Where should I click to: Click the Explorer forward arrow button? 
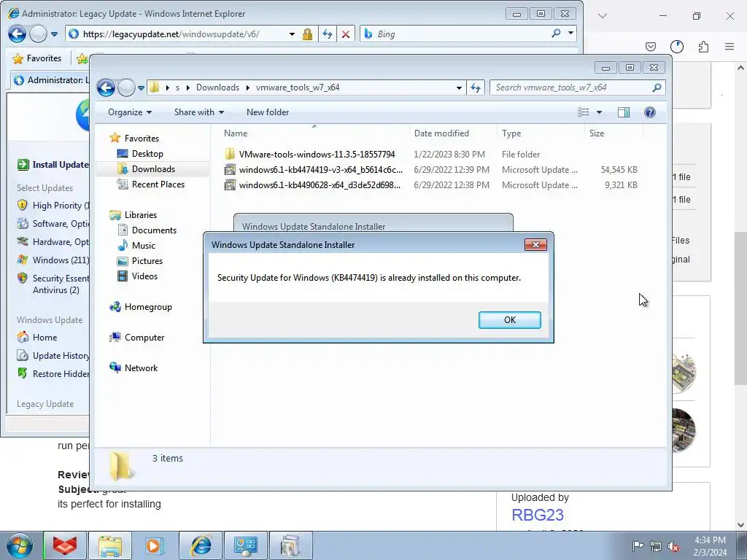click(126, 87)
